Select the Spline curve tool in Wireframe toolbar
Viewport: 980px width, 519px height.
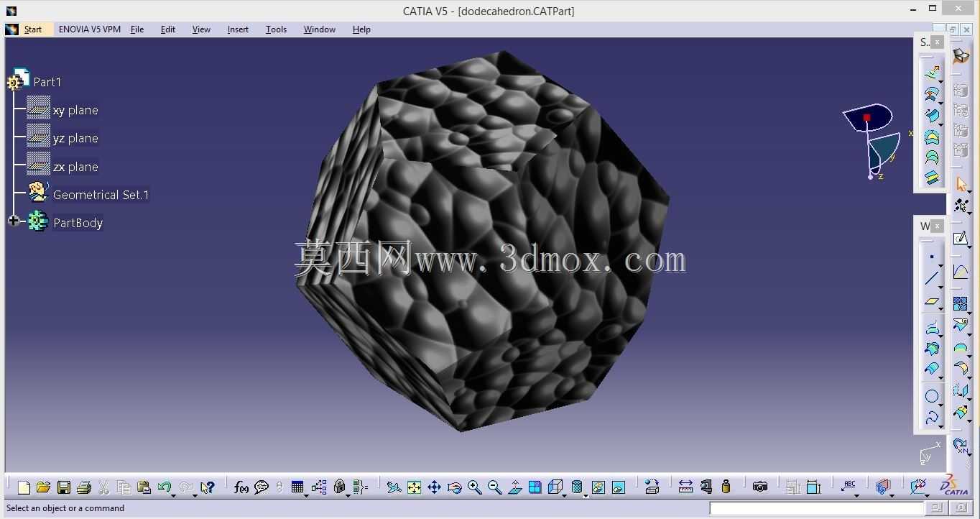[932, 417]
